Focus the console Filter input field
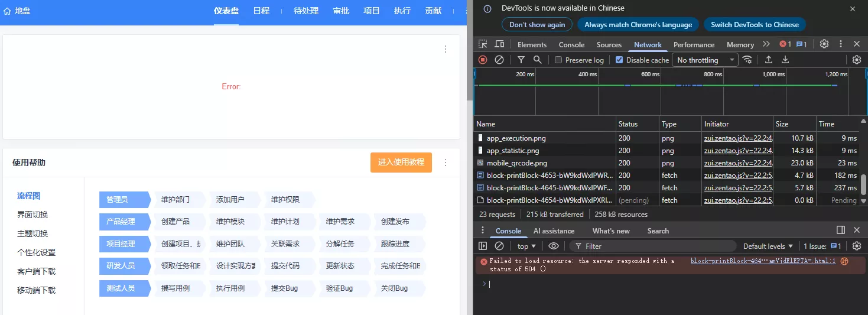Viewport: 868px width, 315px height. 653,246
